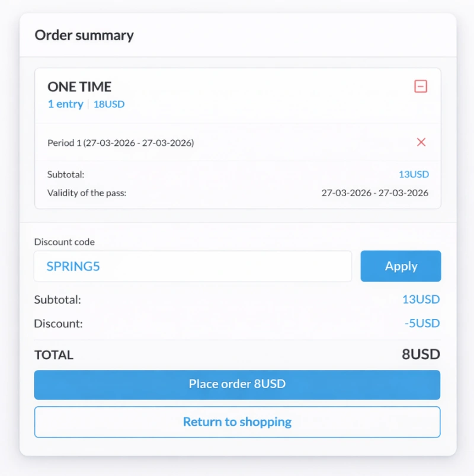This screenshot has height=476, width=474.
Task: Click the -5USD discount amount
Action: tap(422, 324)
